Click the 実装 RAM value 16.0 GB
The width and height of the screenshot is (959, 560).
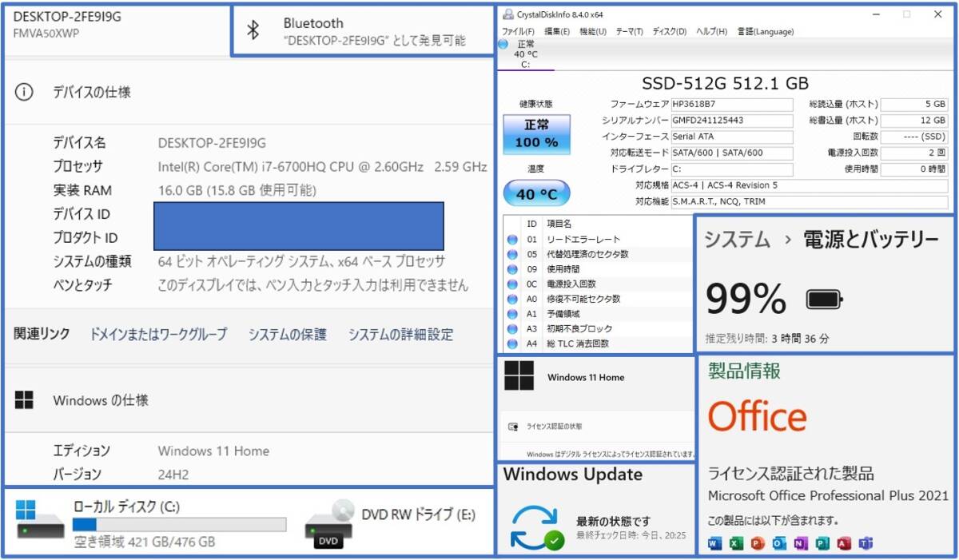point(237,190)
